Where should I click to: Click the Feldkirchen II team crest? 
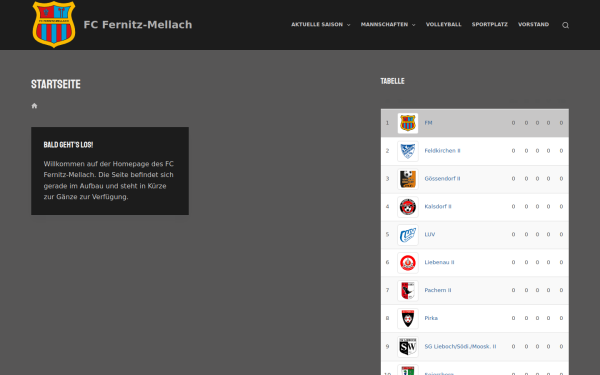coord(408,151)
